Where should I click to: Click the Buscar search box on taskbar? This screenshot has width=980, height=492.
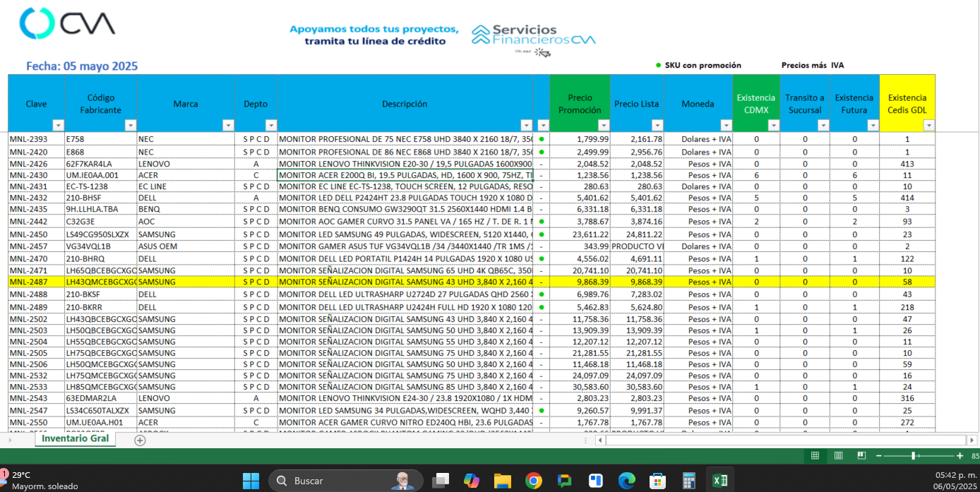pyautogui.click(x=345, y=481)
